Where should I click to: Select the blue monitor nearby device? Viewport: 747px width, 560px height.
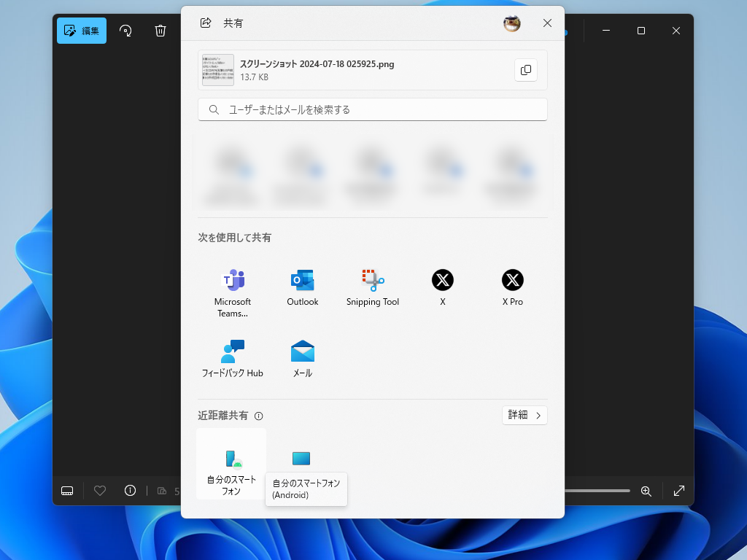point(301,459)
